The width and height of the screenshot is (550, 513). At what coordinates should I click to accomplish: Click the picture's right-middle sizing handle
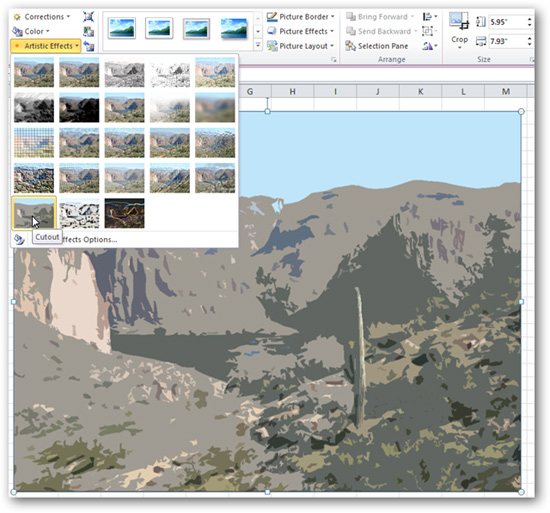521,302
